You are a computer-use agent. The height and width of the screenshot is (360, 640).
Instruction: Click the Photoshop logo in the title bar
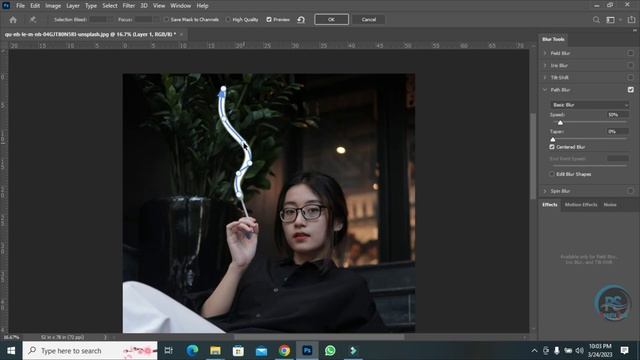tap(6, 5)
